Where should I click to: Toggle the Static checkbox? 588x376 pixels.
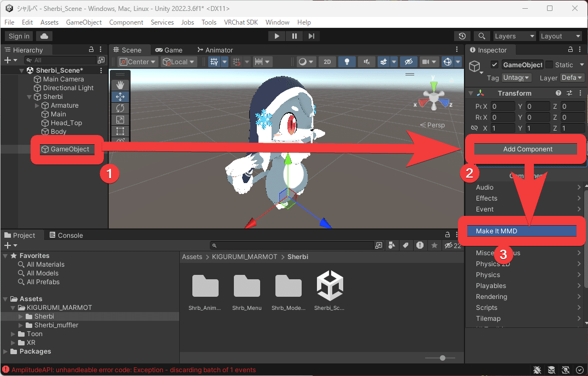[549, 64]
